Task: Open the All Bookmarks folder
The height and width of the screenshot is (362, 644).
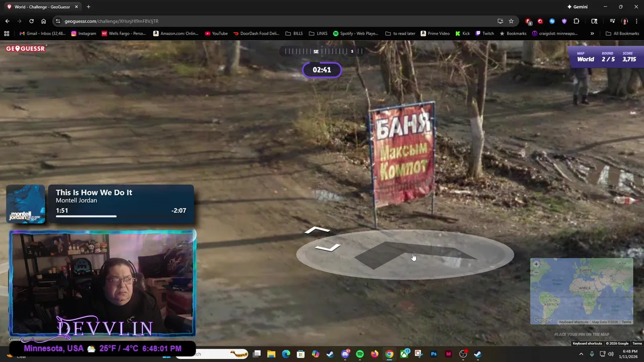Action: [x=622, y=34]
